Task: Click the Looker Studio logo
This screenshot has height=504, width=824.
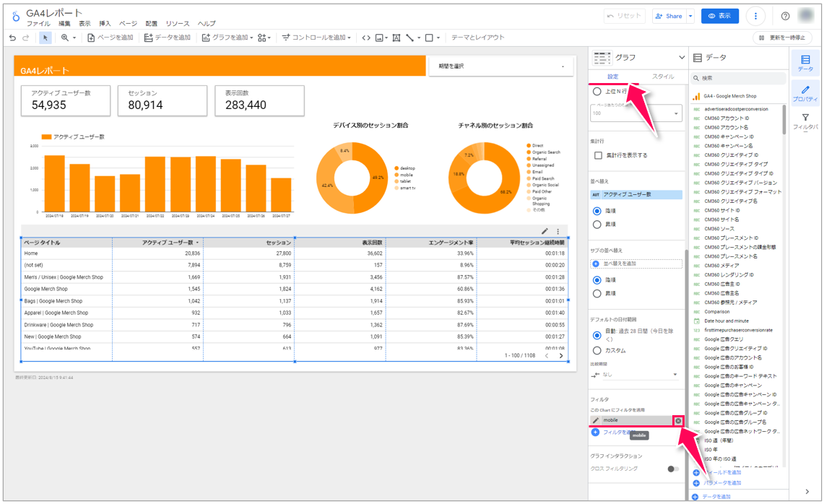Action: point(17,17)
